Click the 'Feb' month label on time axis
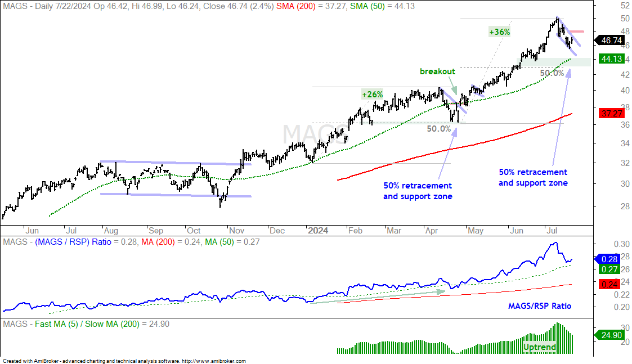The width and height of the screenshot is (632, 364). point(355,231)
